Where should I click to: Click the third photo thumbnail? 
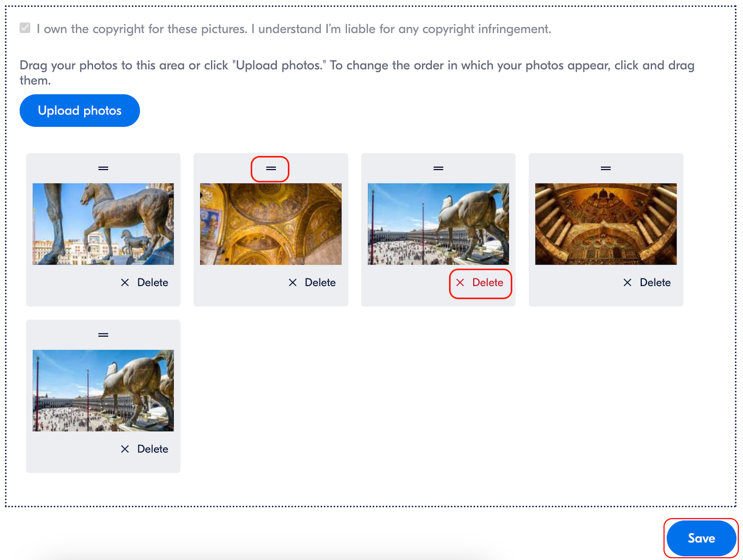coord(438,224)
